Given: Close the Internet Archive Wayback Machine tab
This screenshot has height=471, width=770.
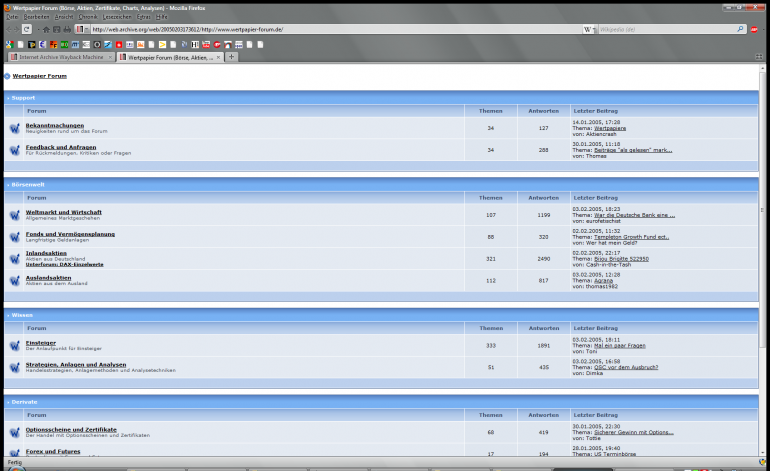Looking at the screenshot, I should (x=110, y=57).
